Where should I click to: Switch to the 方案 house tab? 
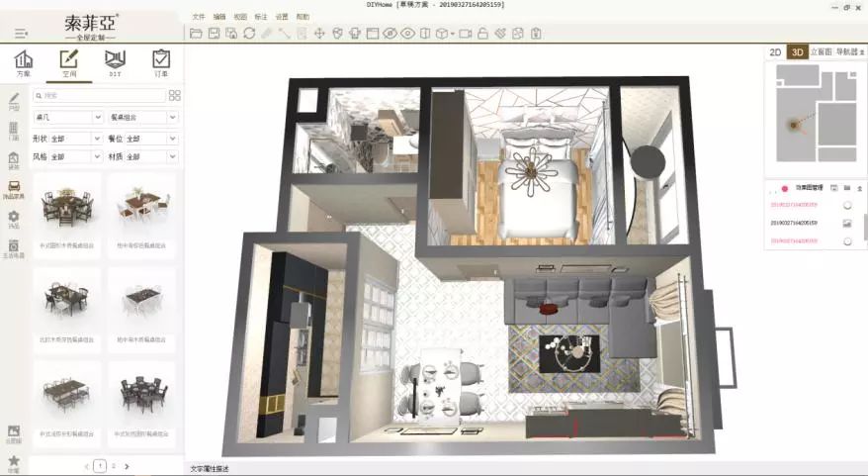tap(24, 63)
